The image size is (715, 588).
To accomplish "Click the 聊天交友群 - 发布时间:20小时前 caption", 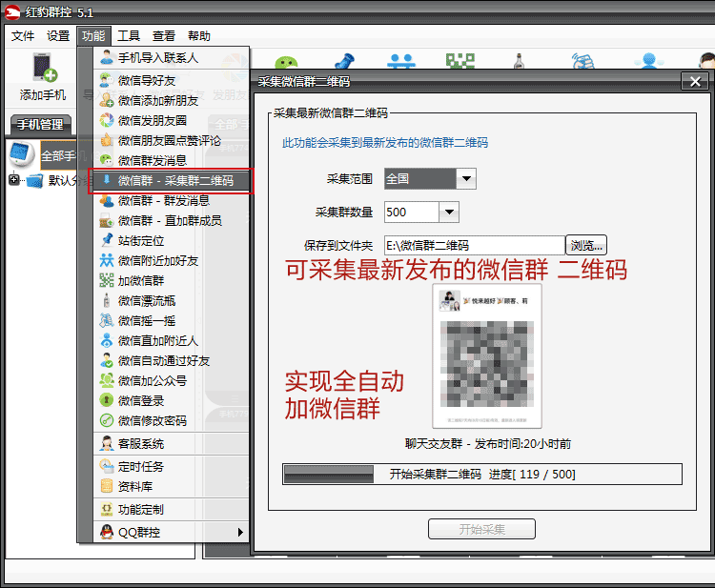I will point(488,443).
